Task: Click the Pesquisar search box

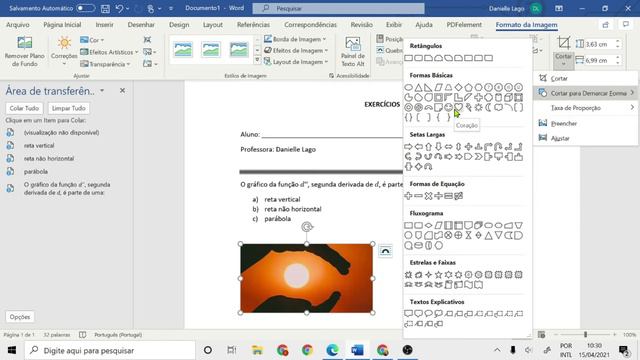Action: [x=338, y=8]
